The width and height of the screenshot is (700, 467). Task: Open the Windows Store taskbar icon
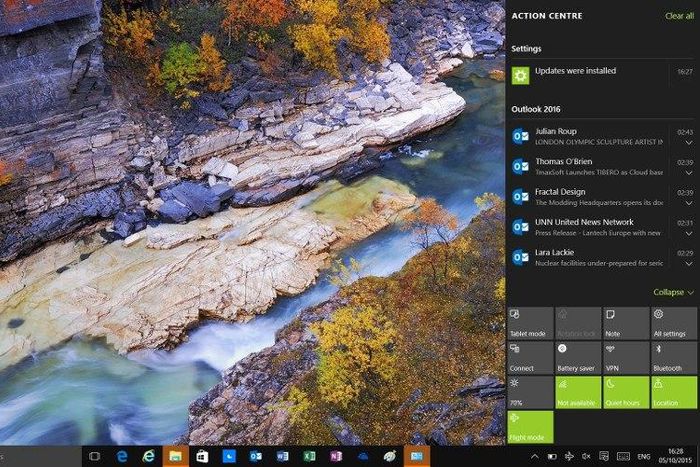point(202,456)
